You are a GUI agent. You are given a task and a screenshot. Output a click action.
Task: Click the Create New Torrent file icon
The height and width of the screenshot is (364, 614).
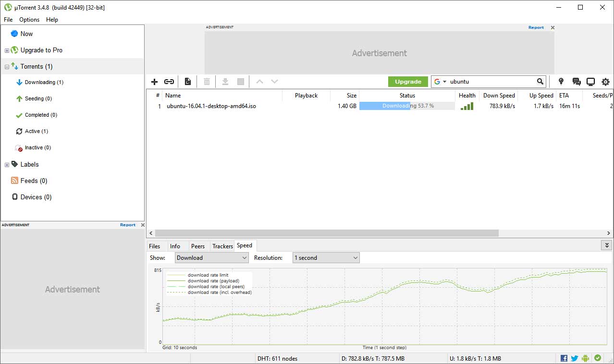coord(188,82)
